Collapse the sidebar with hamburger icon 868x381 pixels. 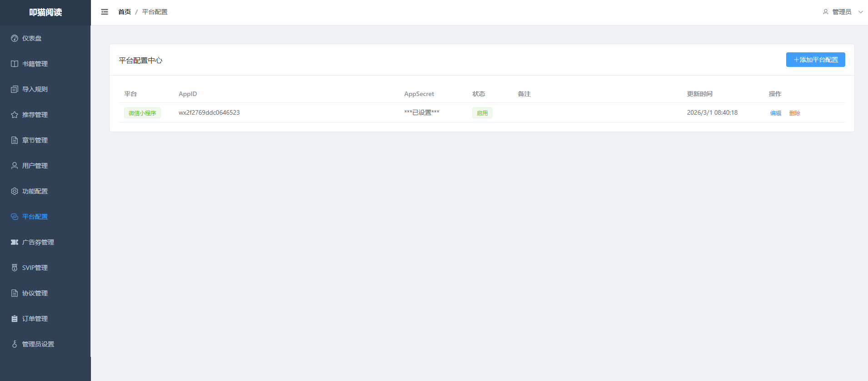click(x=105, y=12)
